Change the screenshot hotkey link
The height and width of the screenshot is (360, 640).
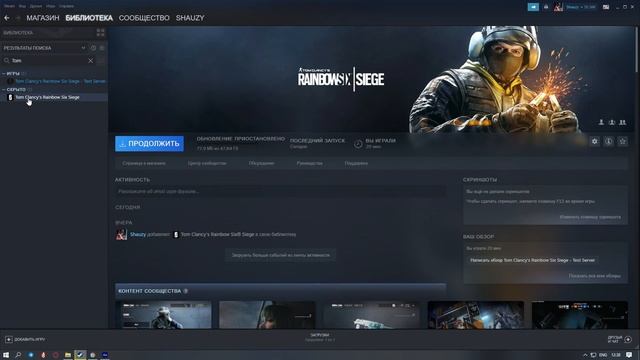pyautogui.click(x=590, y=217)
